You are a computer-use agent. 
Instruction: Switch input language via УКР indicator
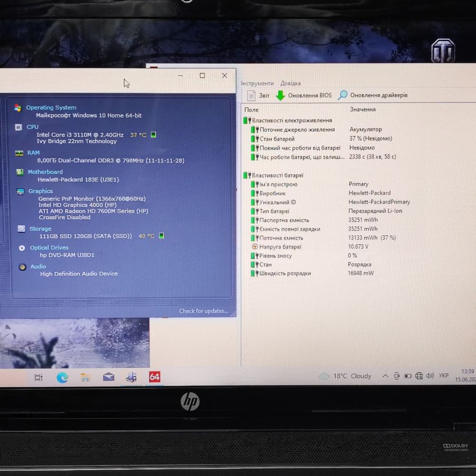point(444,376)
